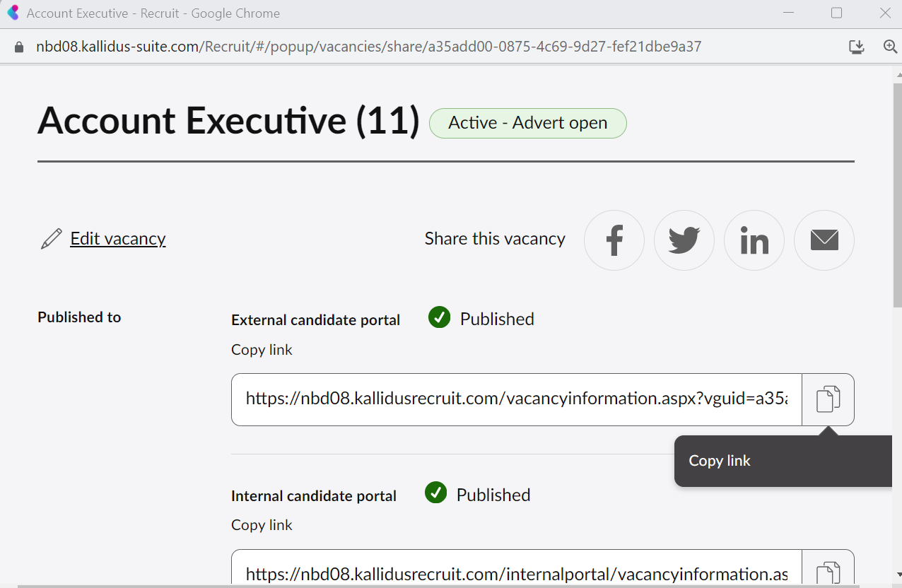The image size is (902, 588).
Task: Click the Chrome install app icon
Action: click(x=857, y=47)
